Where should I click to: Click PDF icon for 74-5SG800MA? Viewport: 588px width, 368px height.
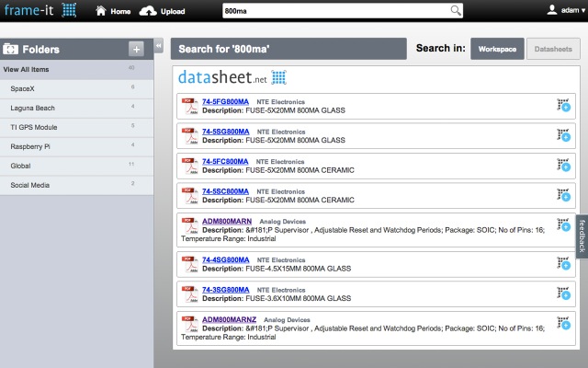(x=190, y=136)
